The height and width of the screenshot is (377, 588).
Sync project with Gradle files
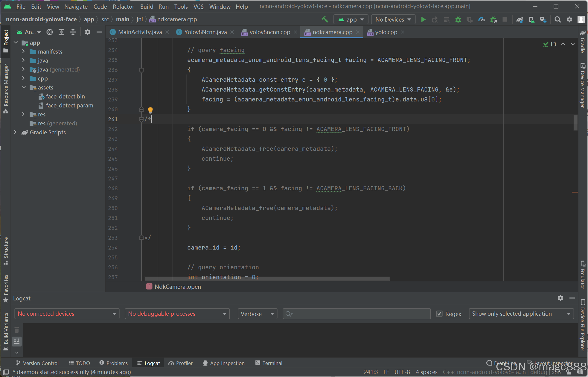520,19
